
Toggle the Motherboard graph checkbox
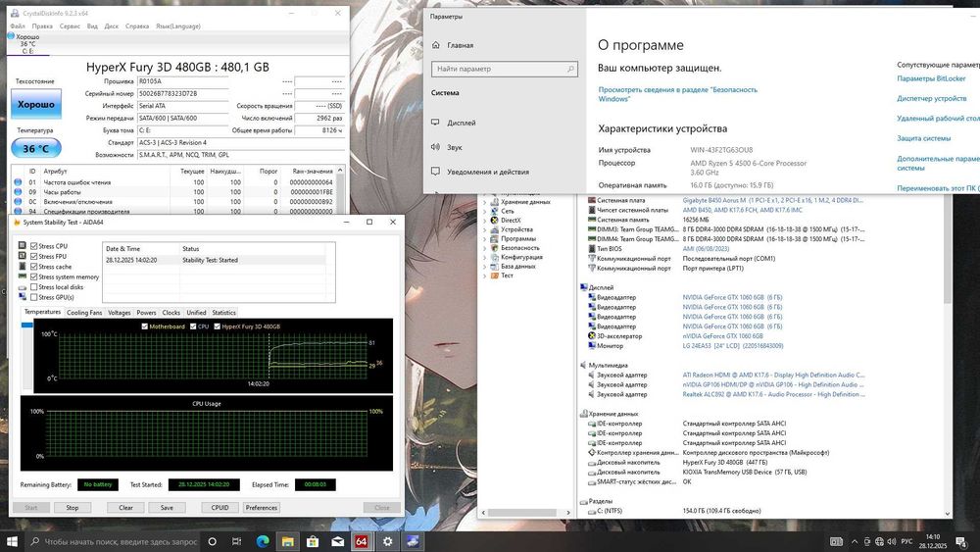[x=145, y=326]
